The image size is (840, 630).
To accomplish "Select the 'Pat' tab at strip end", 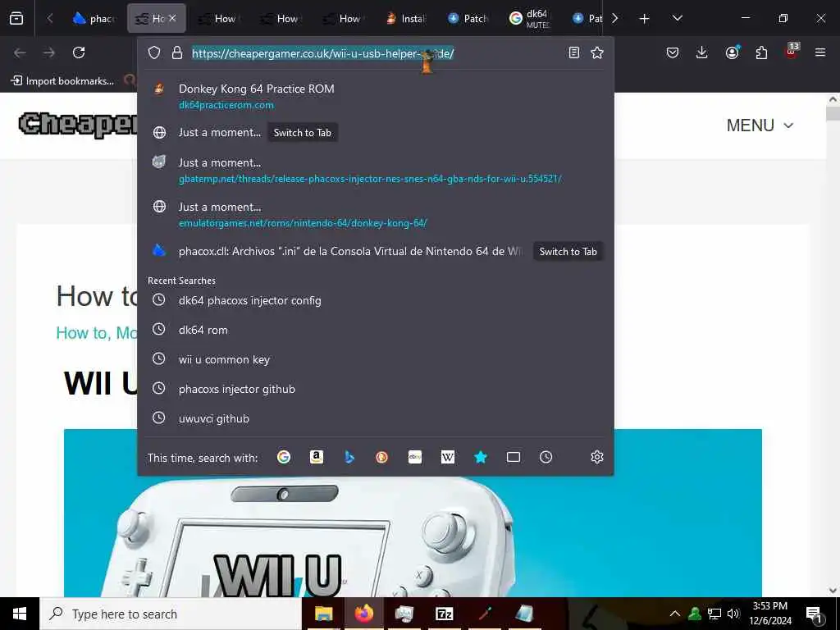I will click(x=587, y=18).
